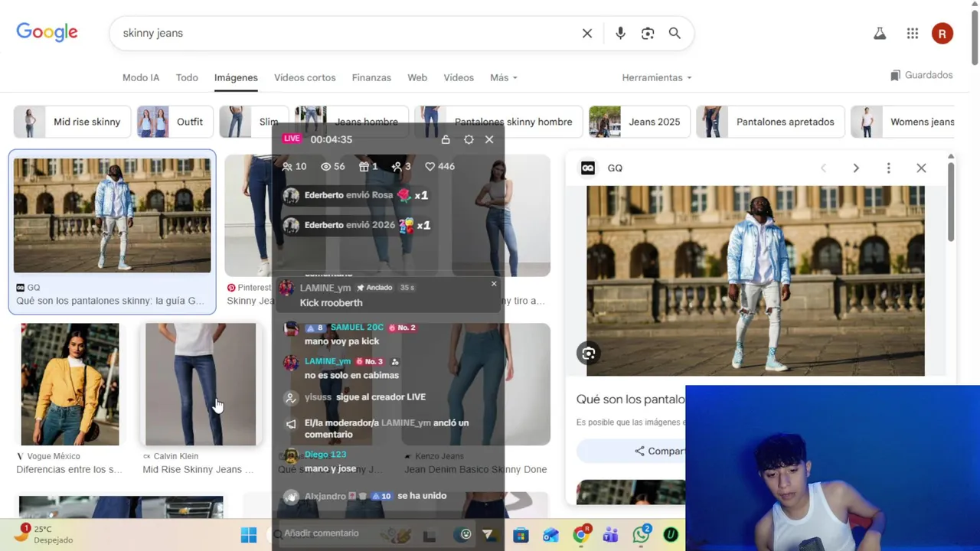Switch to the Todo tab
Viewport: 980px width, 551px height.
coord(187,77)
